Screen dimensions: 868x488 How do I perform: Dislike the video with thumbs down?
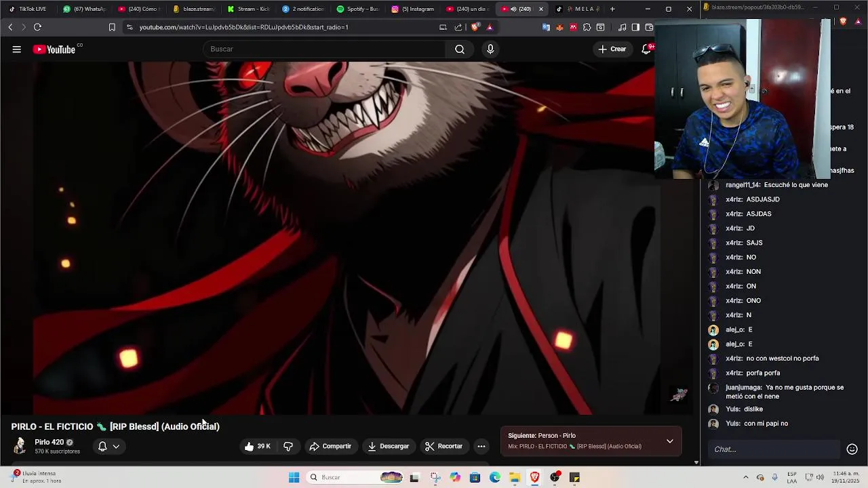(288, 446)
